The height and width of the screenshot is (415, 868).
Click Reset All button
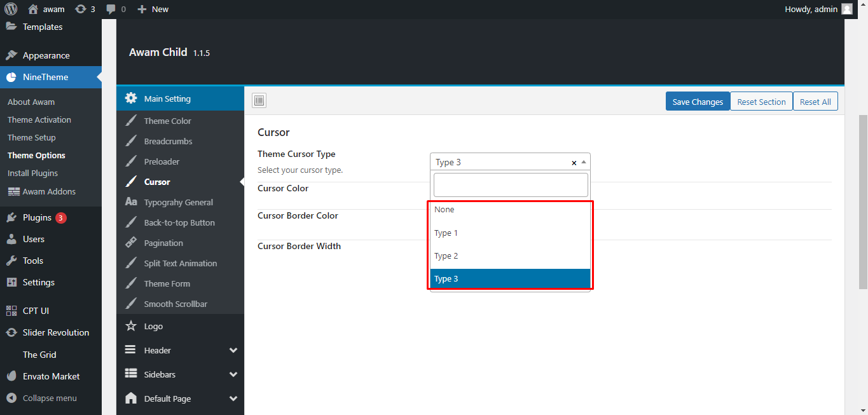tap(815, 102)
